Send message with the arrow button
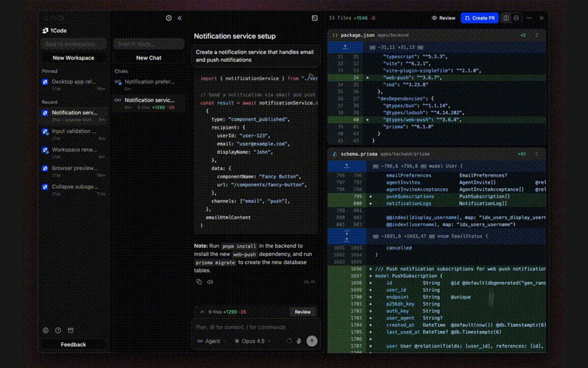588x368 pixels. (x=312, y=341)
